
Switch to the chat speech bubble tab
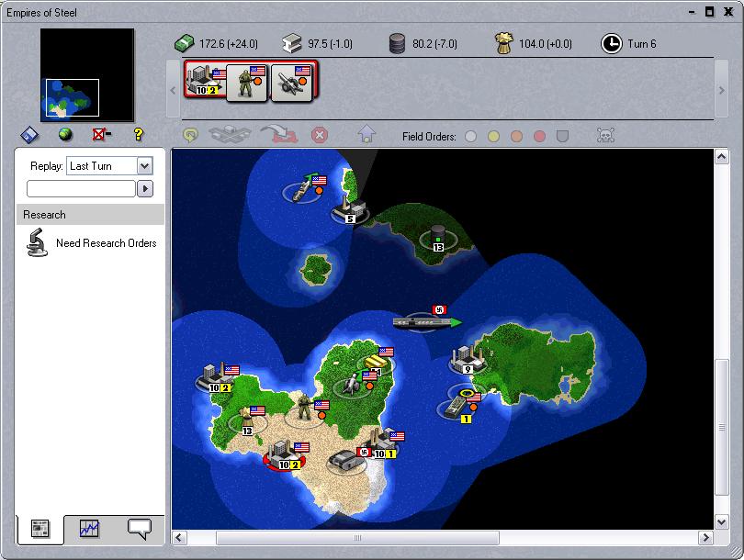tap(140, 528)
